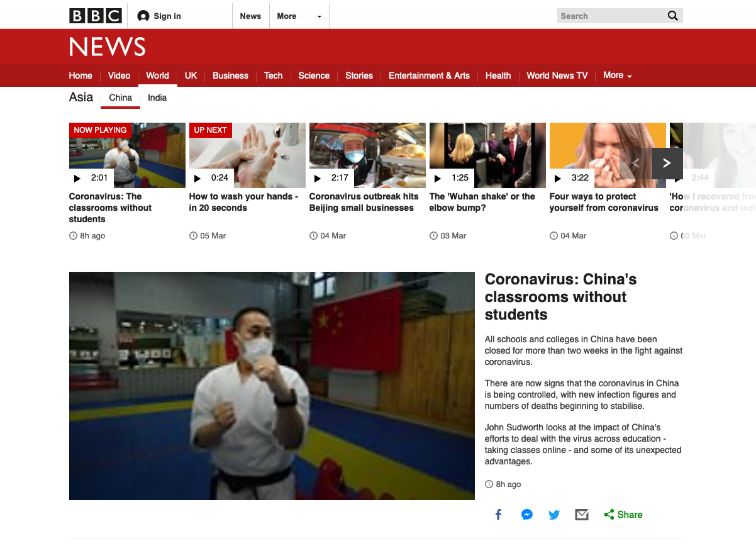Play the 'How to wash your hands' video
756x548 pixels.
coord(247,155)
